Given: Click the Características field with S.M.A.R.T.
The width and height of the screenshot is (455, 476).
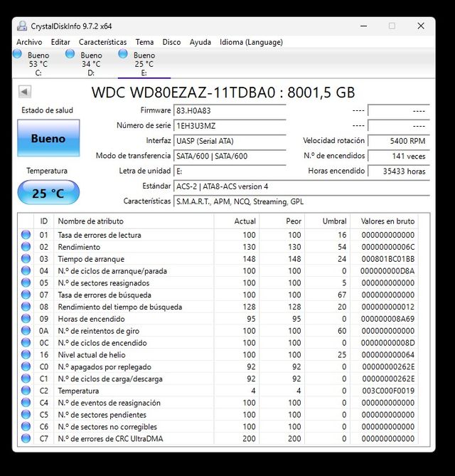Looking at the screenshot, I should click(301, 201).
